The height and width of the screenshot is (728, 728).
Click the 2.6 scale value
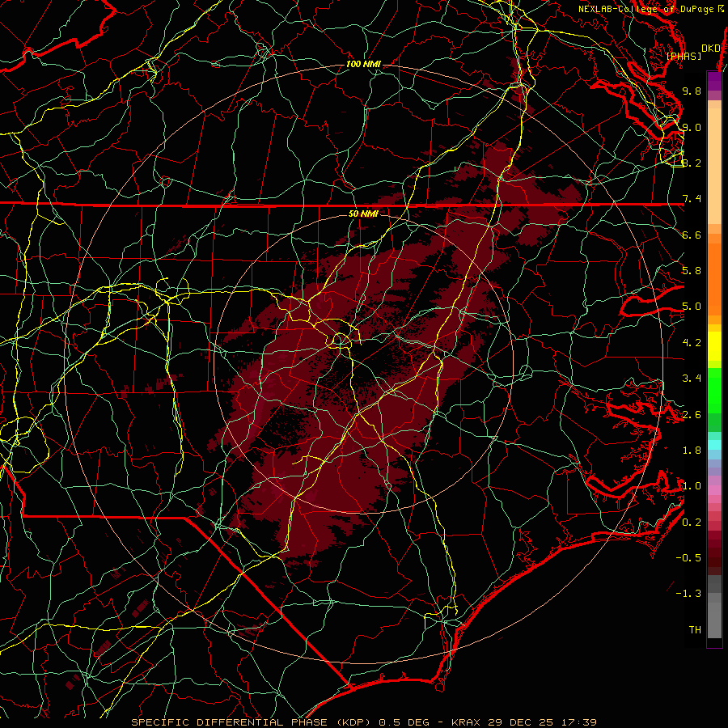(x=692, y=415)
